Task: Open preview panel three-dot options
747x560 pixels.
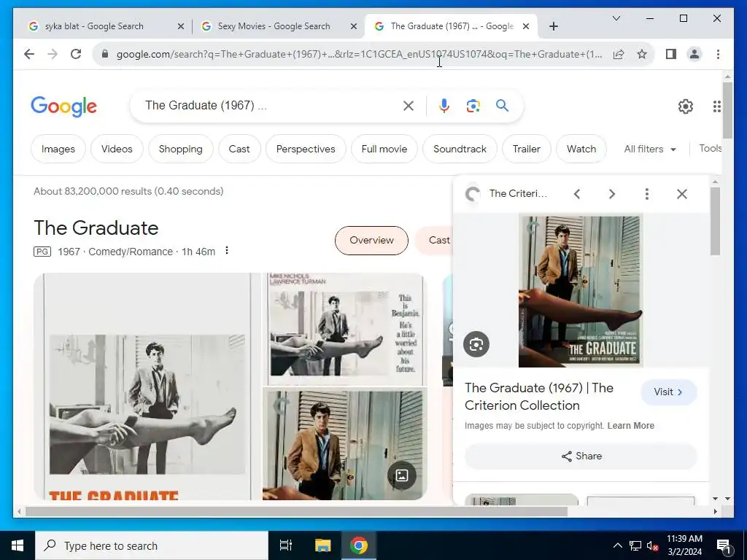Action: pos(646,194)
